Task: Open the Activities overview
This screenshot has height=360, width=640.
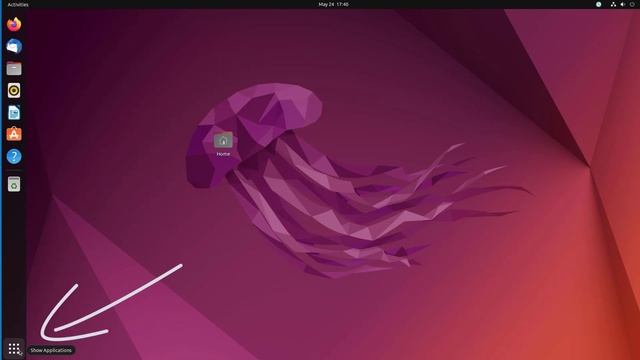Action: (18, 4)
